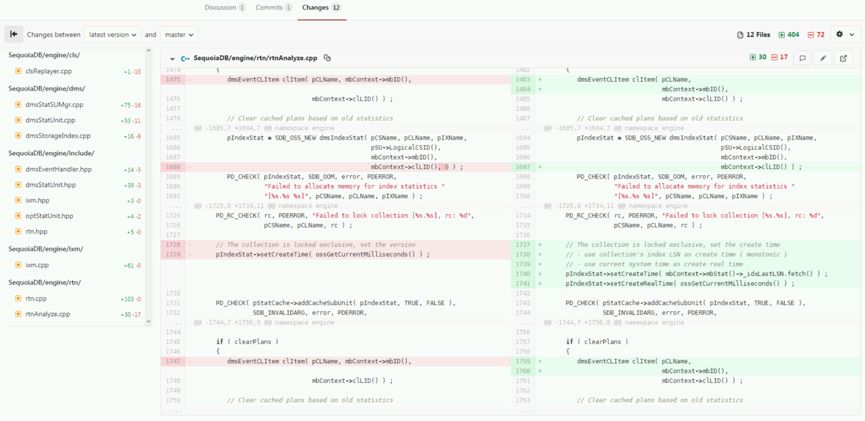Click the dmsStatUnit.hpp modified file icon
Image resolution: width=865 pixels, height=421 pixels.
tap(18, 185)
